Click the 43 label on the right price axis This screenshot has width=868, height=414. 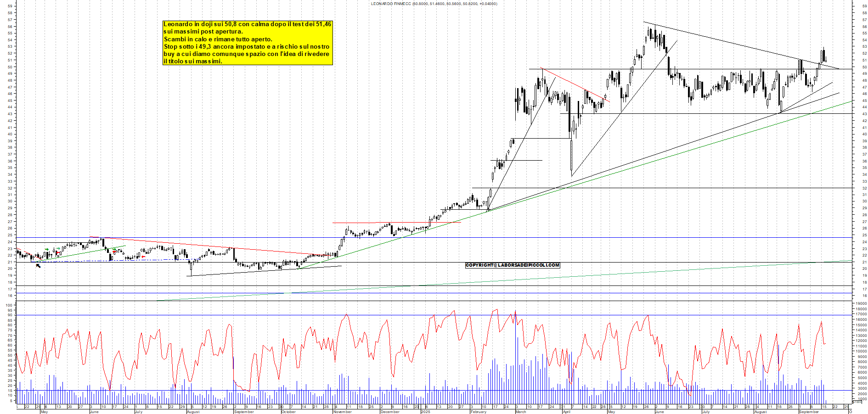pos(864,114)
